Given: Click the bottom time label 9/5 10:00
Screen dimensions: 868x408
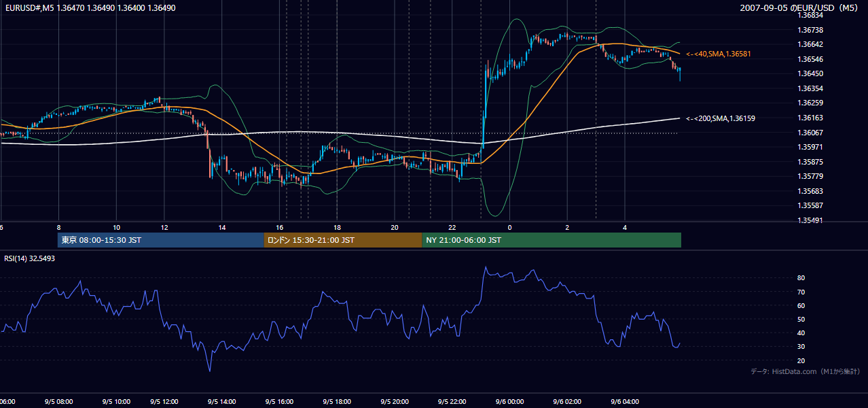Looking at the screenshot, I should [x=116, y=402].
